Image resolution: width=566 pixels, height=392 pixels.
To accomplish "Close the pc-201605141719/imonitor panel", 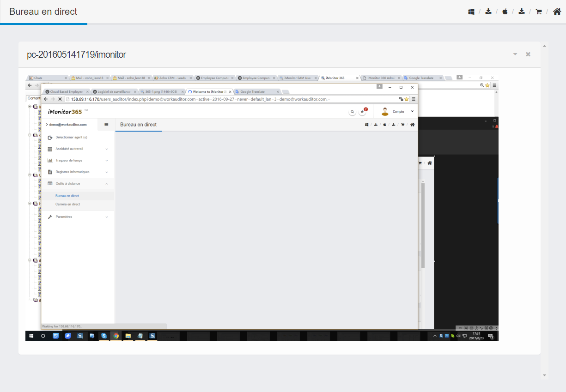I will point(528,54).
